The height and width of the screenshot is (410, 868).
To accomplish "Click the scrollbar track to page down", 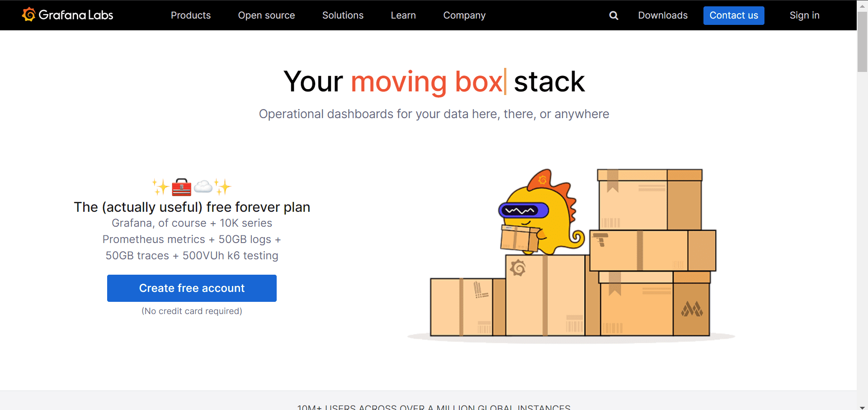I will click(863, 226).
